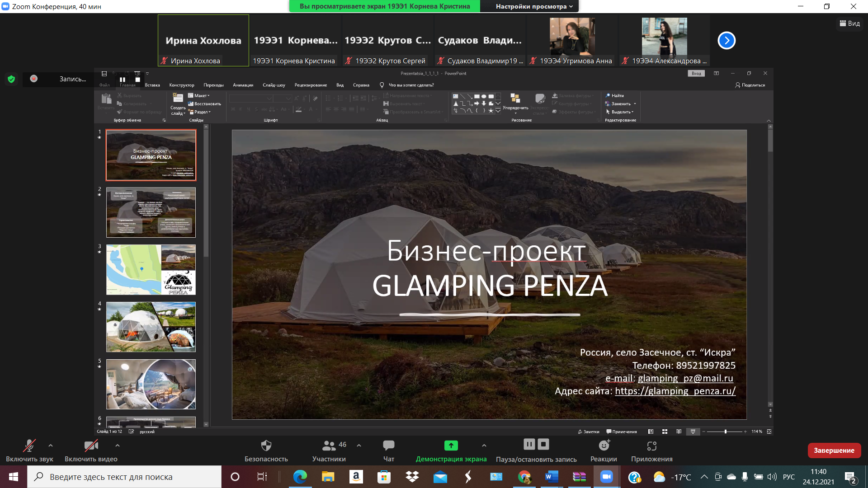The image size is (868, 488).
Task: Unmute microphone with Включить звук
Action: pyautogui.click(x=29, y=451)
